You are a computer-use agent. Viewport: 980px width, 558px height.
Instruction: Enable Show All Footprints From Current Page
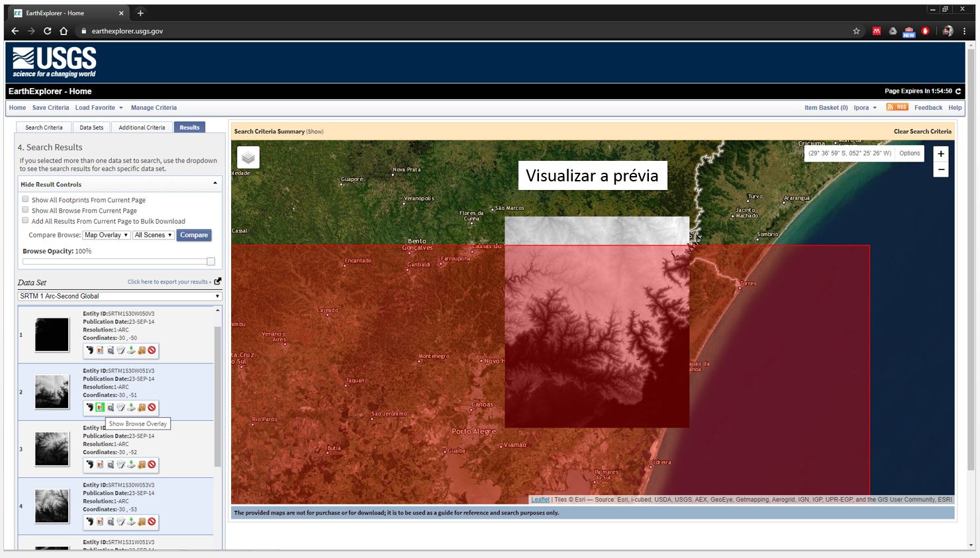[26, 199]
